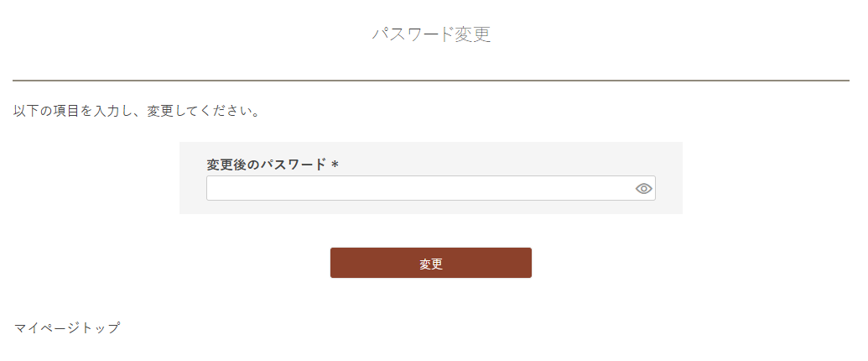The image size is (868, 361).
Task: Reveal the password using the eye icon
Action: [643, 189]
